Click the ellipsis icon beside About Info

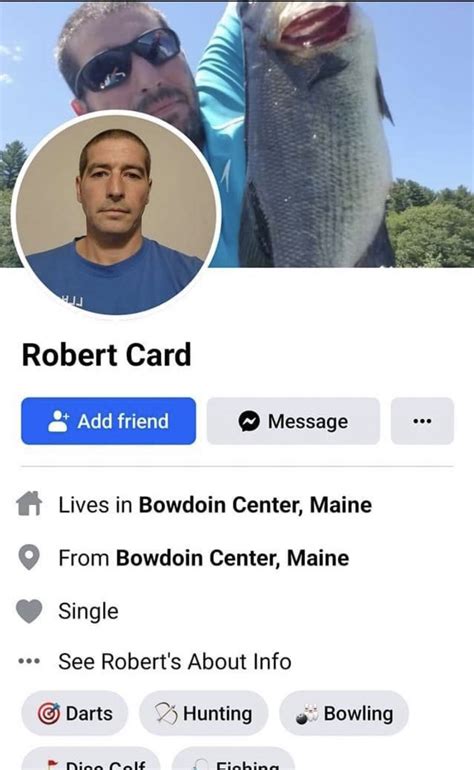click(29, 661)
